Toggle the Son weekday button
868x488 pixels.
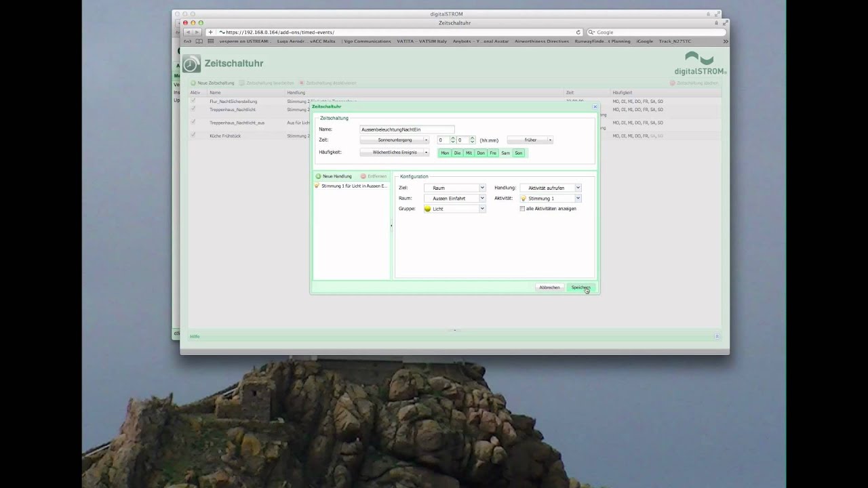coord(519,153)
